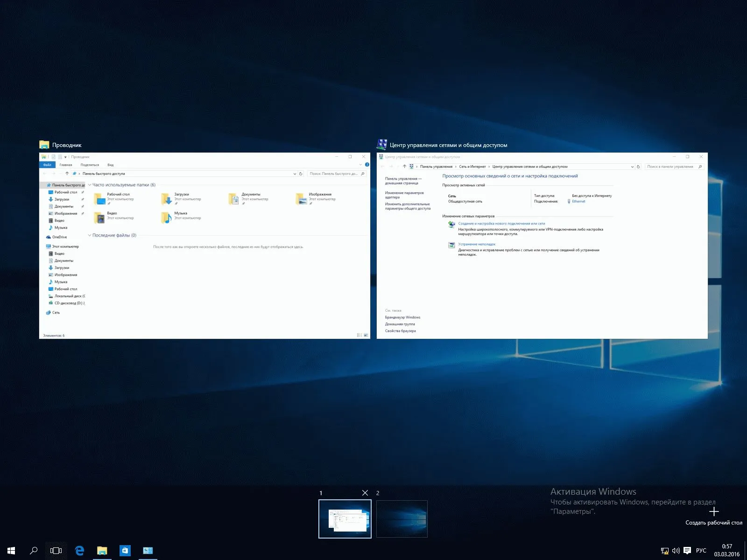The image size is (747, 560).
Task: Open the Загрузки folder icon in Проводник
Action: [167, 199]
